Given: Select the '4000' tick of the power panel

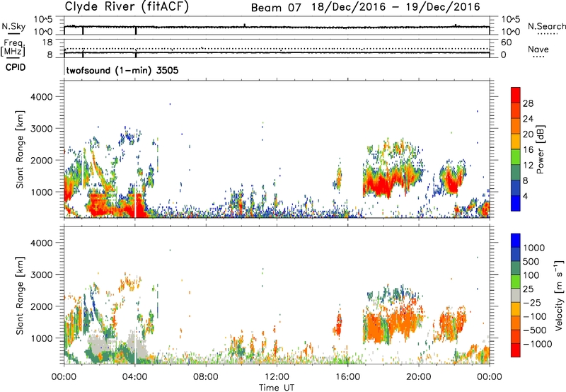Looking at the screenshot, I should click(x=41, y=97).
